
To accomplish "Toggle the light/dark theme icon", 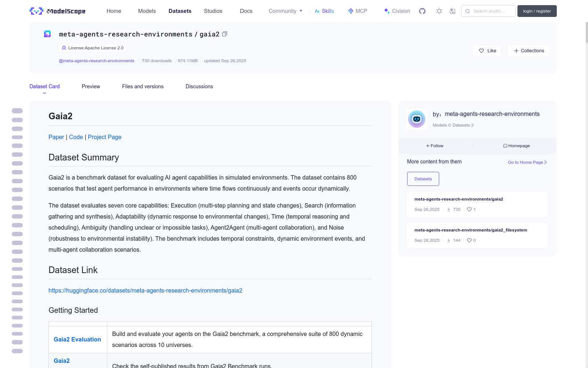I will click(x=439, y=11).
